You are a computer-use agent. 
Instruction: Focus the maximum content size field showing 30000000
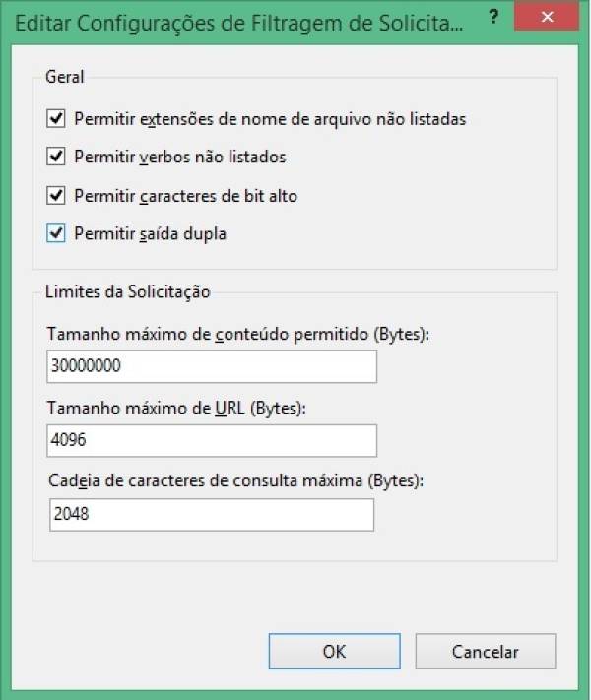click(x=212, y=367)
